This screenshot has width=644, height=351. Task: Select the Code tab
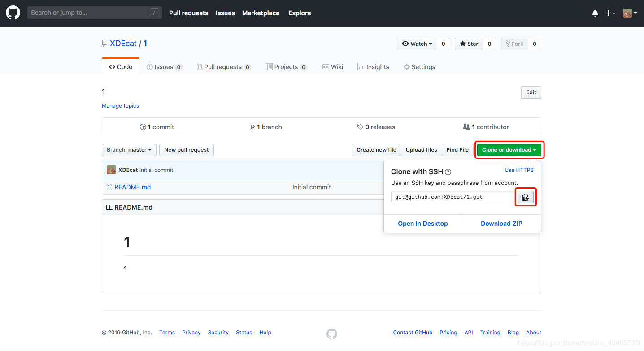pyautogui.click(x=121, y=67)
